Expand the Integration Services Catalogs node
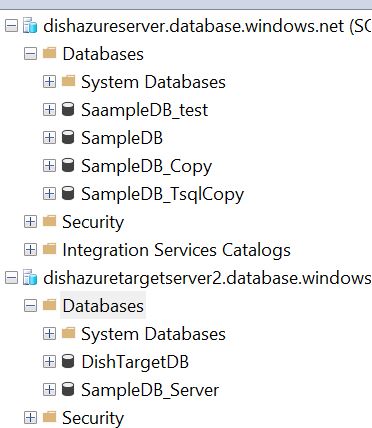This screenshot has width=372, height=428. pyautogui.click(x=30, y=250)
